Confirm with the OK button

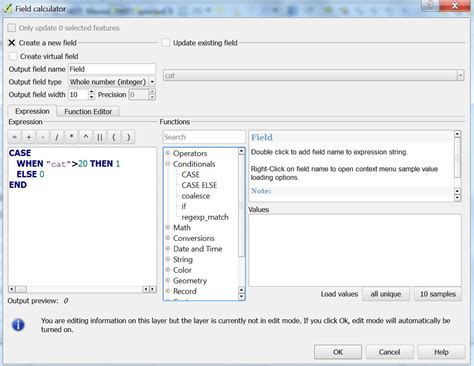coord(338,352)
